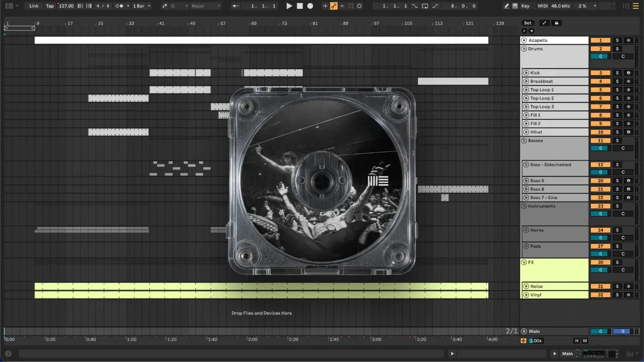Fold the Pads group track
Image resolution: width=644 pixels, height=362 pixels.
coord(526,246)
